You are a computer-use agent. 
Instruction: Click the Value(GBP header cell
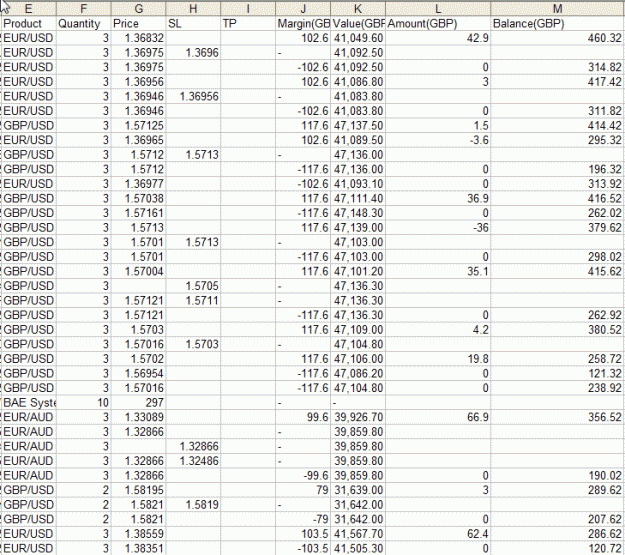click(x=358, y=24)
